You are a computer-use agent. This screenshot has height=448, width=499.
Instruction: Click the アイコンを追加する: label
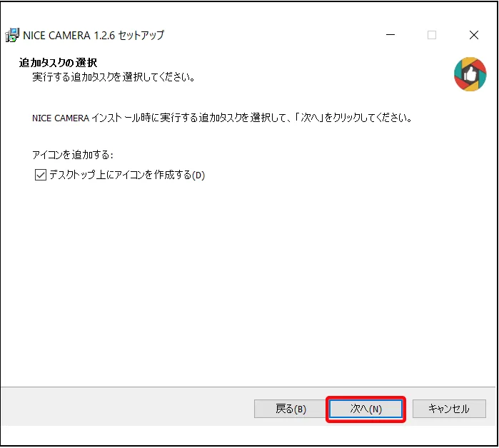(x=73, y=155)
